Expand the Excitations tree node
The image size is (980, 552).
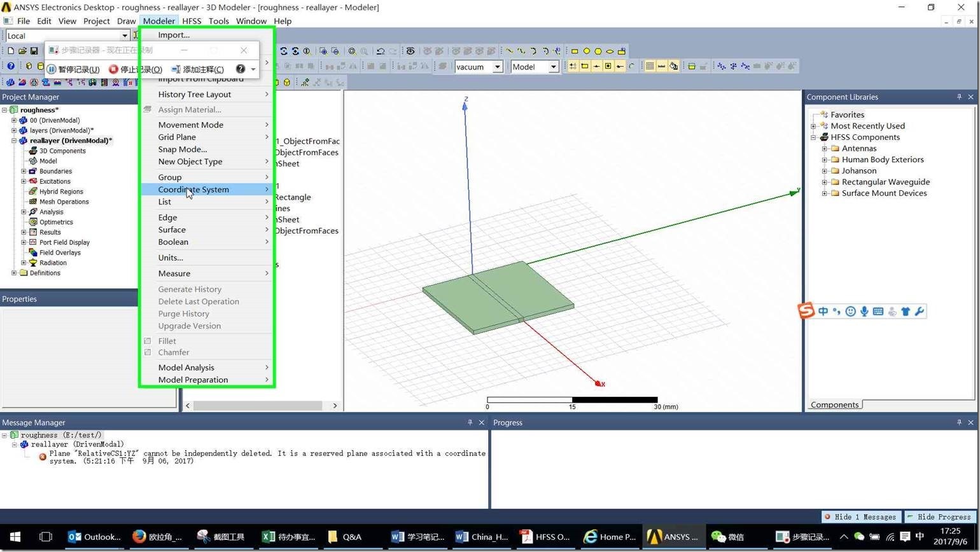click(x=24, y=181)
